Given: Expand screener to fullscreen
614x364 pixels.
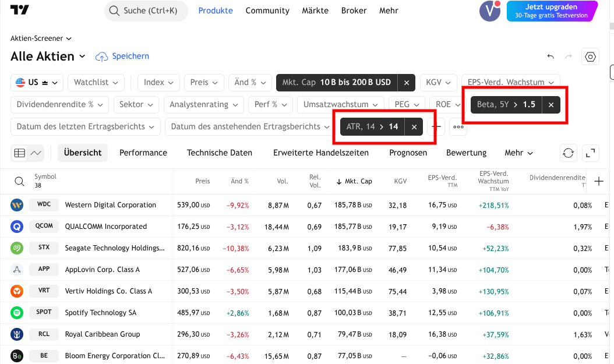Looking at the screenshot, I should pos(590,153).
